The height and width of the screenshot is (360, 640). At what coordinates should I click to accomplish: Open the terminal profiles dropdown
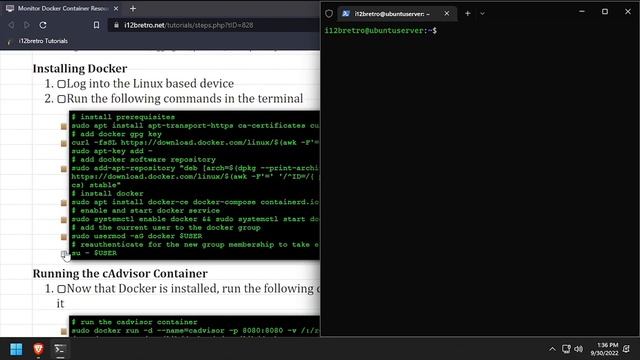tap(482, 13)
